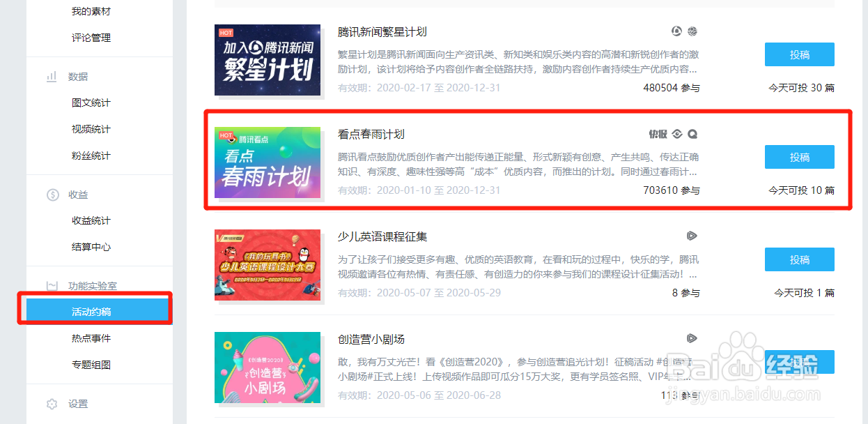Open the 看点春雨计划 title link
This screenshot has width=868, height=424.
371,134
